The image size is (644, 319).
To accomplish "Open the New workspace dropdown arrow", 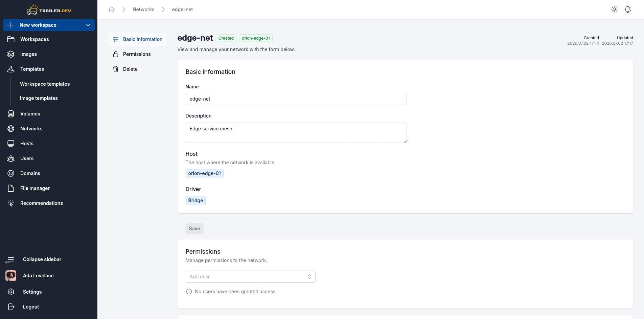I will point(88,25).
